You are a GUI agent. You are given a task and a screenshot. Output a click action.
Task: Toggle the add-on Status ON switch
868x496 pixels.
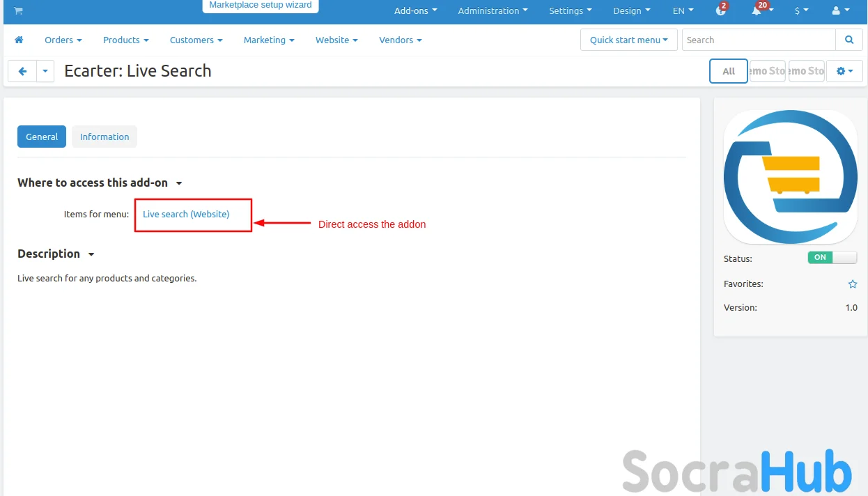point(832,258)
